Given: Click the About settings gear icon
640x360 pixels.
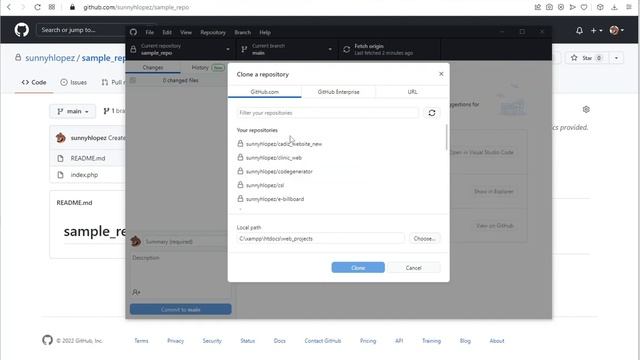Looking at the screenshot, I should (586, 109).
